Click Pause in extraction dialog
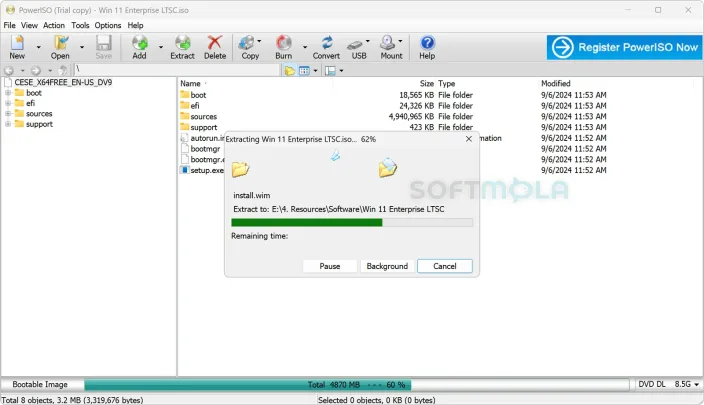The image size is (704, 405). click(x=330, y=266)
